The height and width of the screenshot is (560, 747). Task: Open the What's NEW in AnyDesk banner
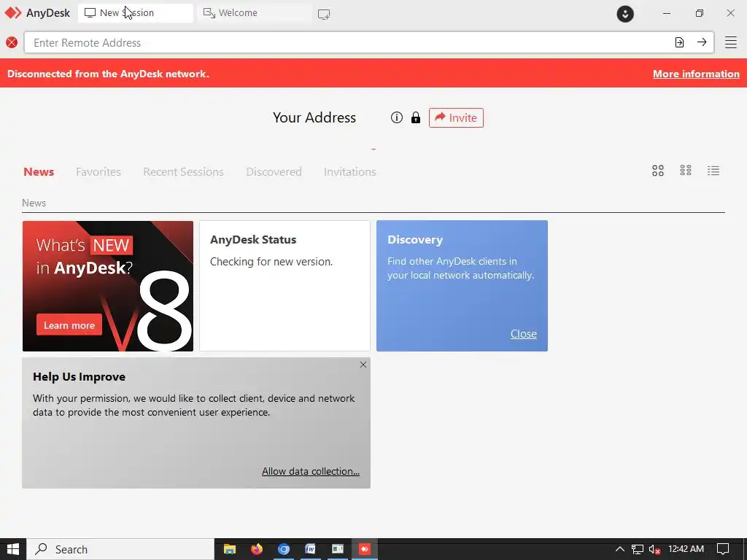click(108, 286)
